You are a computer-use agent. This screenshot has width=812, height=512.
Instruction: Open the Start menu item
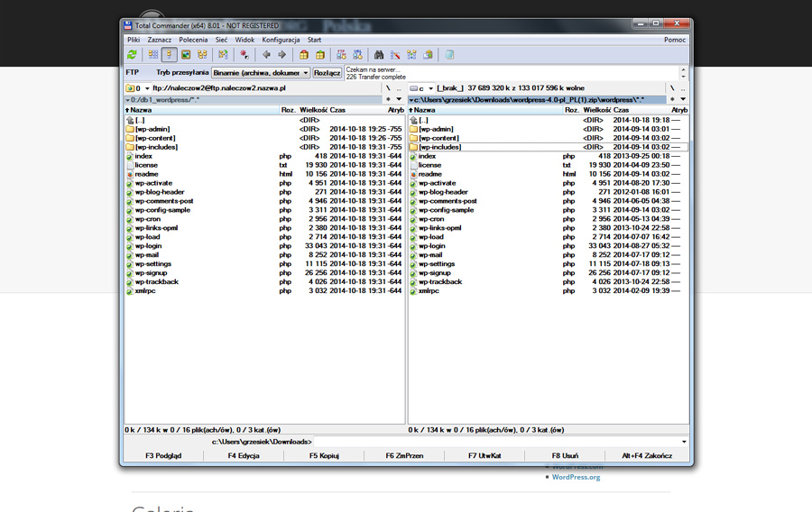[314, 40]
